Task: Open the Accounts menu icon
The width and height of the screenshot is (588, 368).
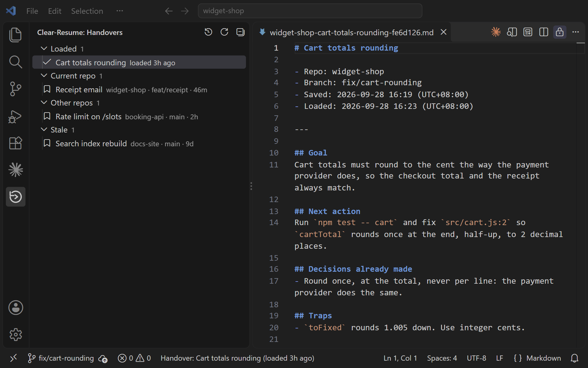Action: coord(16,308)
